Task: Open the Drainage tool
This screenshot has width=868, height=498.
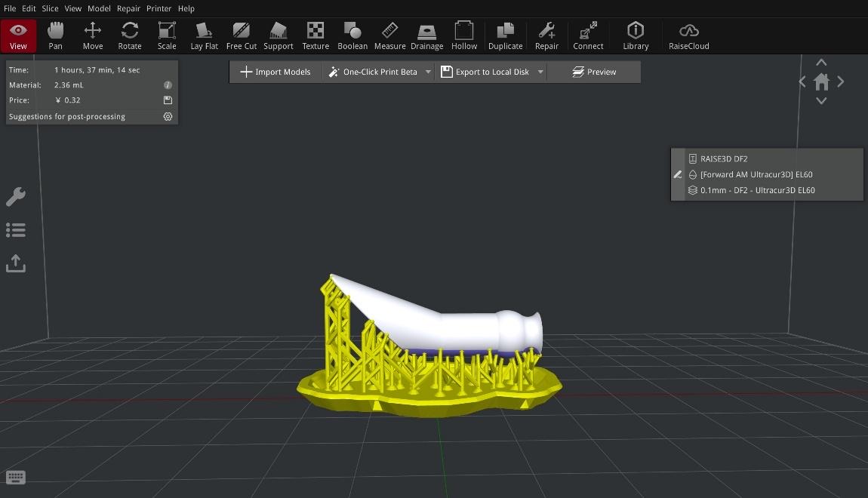Action: click(x=426, y=35)
